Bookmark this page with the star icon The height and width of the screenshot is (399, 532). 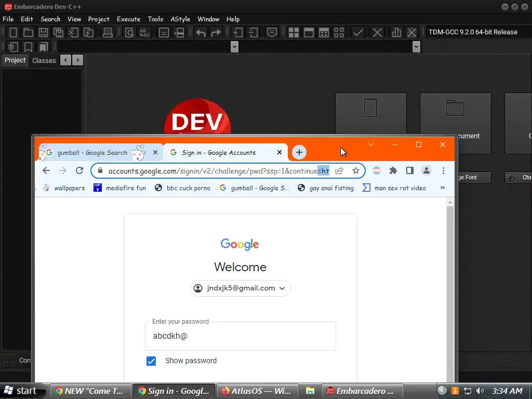355,170
